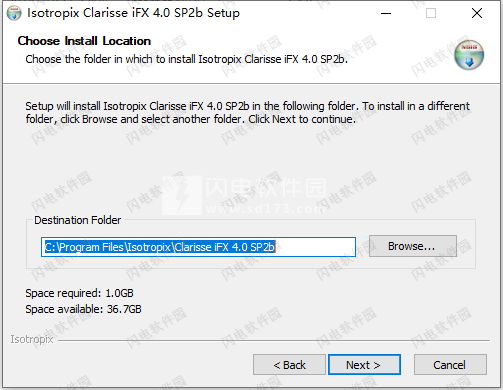The width and height of the screenshot is (503, 390).
Task: Open the Browse... folder picker
Action: coord(413,246)
